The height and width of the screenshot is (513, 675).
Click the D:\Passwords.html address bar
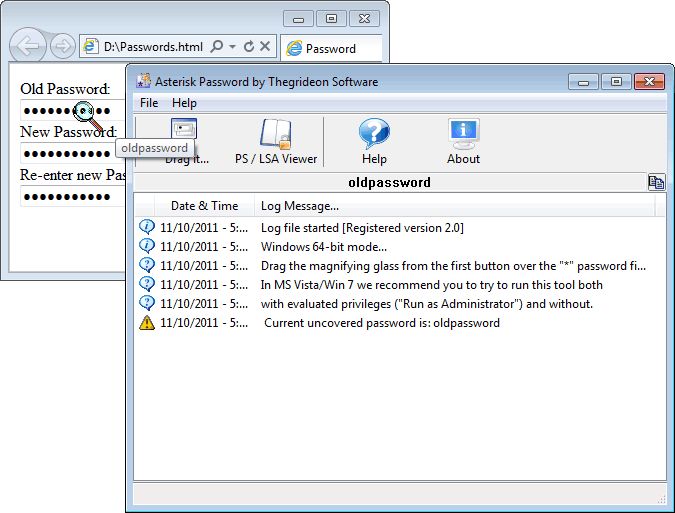(x=153, y=46)
